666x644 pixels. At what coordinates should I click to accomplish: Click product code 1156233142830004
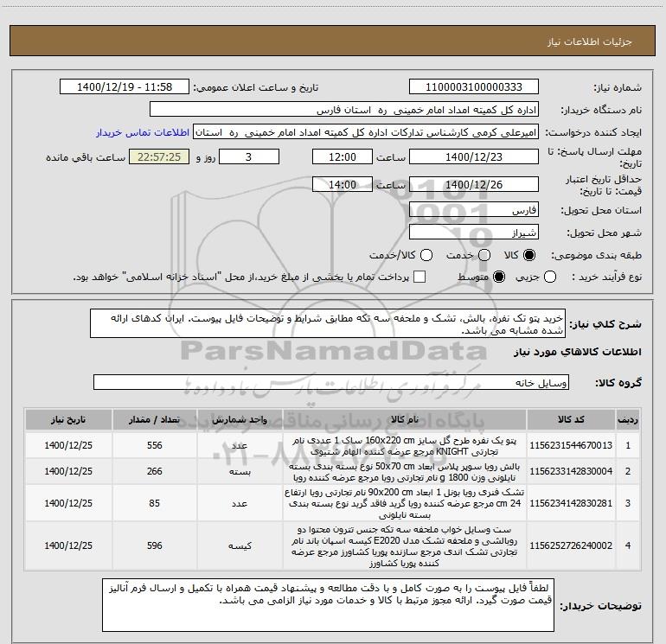(571, 471)
